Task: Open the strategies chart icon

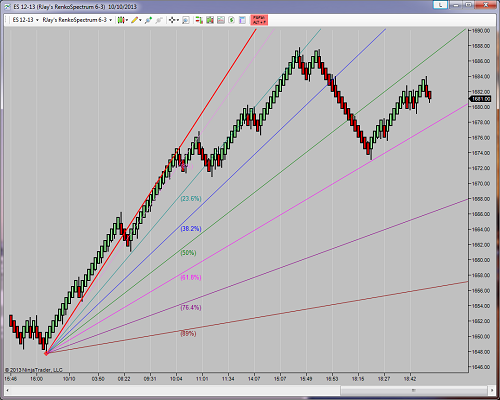Action: (221, 20)
